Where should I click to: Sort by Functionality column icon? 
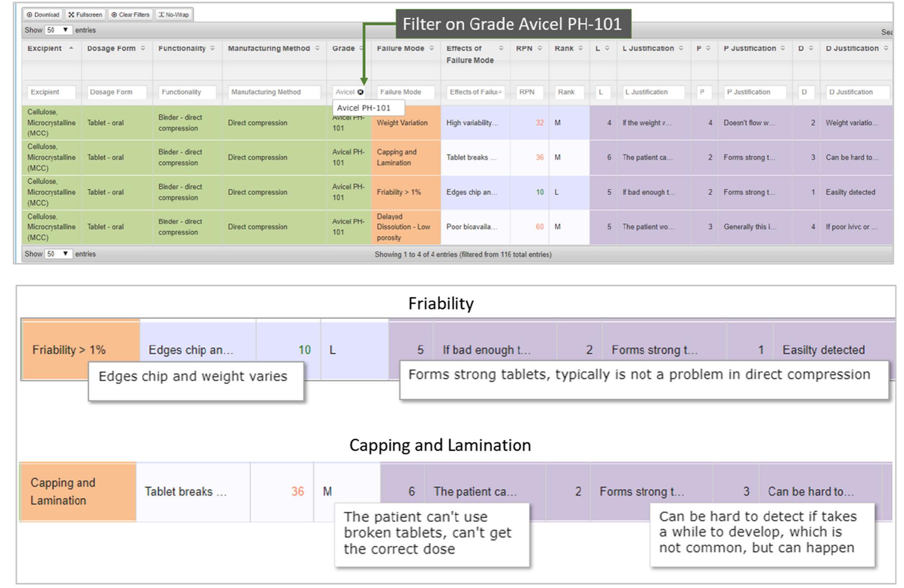click(x=213, y=48)
